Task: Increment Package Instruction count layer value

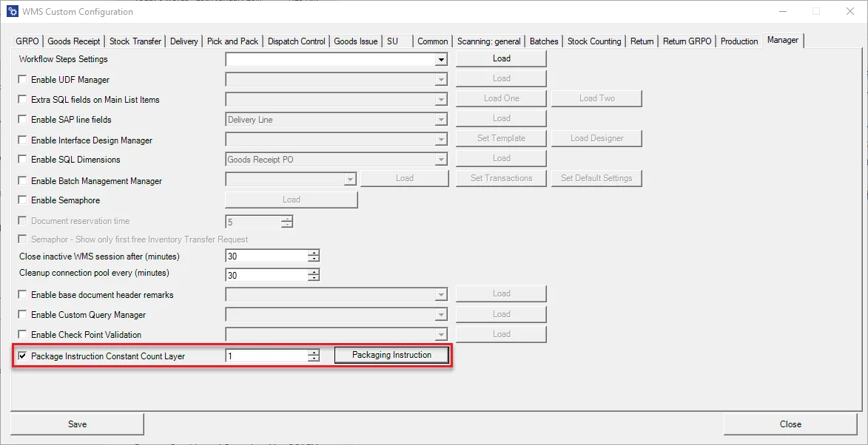Action: [x=314, y=353]
